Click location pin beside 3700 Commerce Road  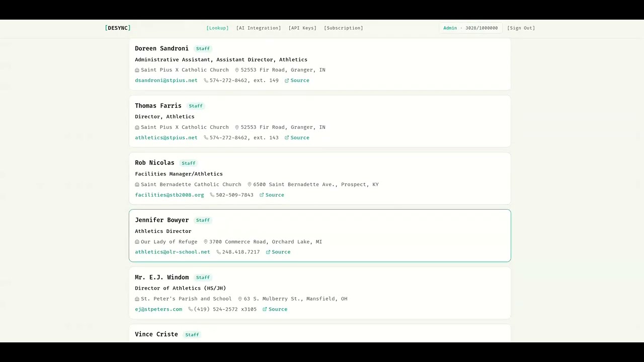pyautogui.click(x=206, y=242)
